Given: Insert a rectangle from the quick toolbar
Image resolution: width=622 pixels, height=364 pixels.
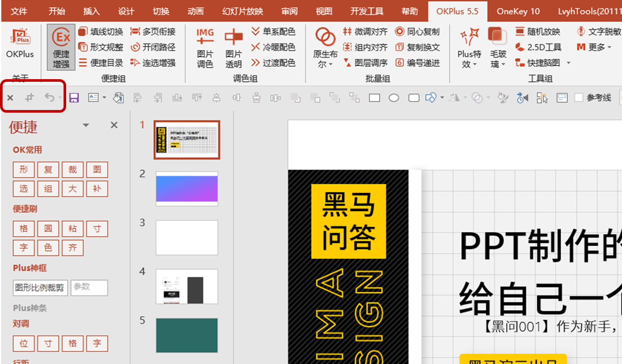Looking at the screenshot, I should coord(374,98).
